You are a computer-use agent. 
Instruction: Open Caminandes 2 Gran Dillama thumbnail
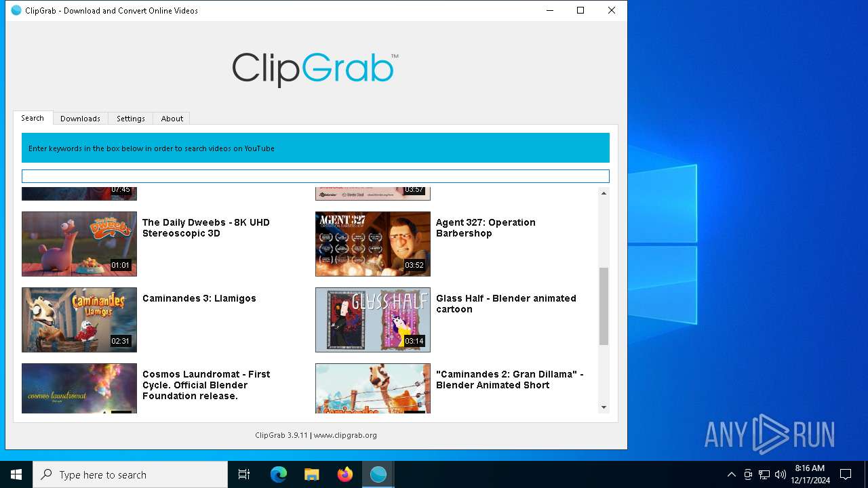click(373, 388)
